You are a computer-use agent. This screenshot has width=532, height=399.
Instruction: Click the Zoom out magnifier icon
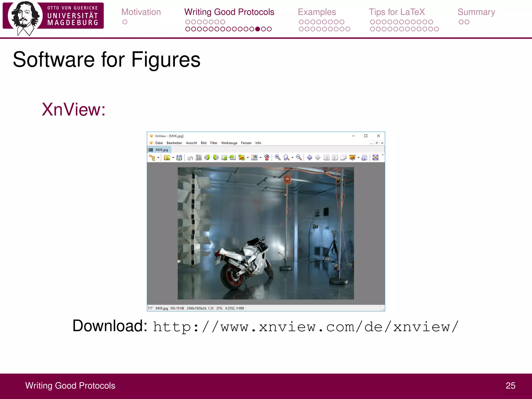[299, 158]
